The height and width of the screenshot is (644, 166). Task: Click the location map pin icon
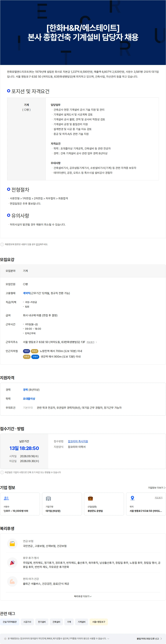pyautogui.click(x=133, y=498)
